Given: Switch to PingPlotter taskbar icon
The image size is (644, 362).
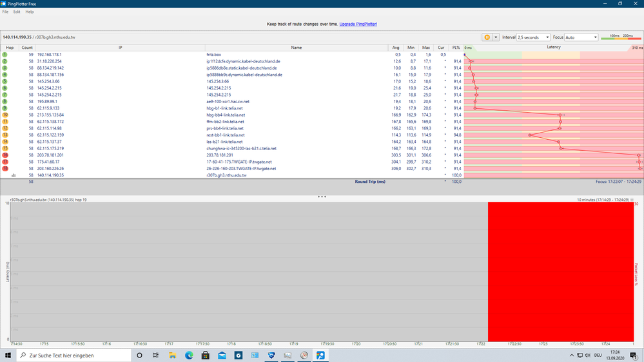Looking at the screenshot, I should (x=320, y=356).
